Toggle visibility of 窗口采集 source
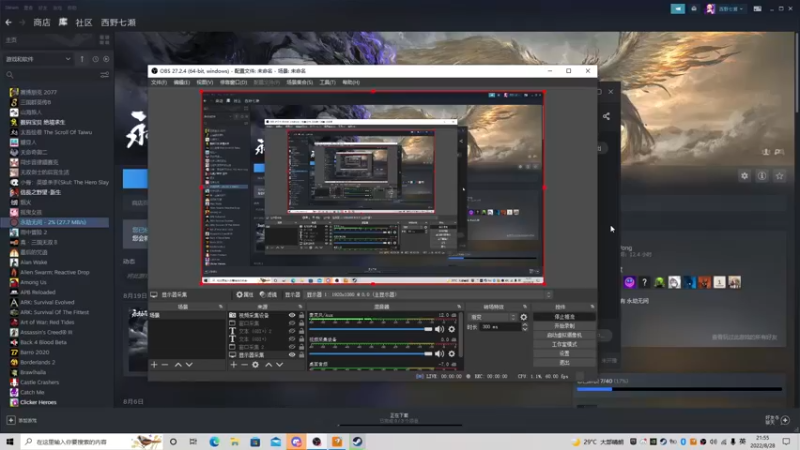Screen dimensions: 800x450 pos(292,323)
